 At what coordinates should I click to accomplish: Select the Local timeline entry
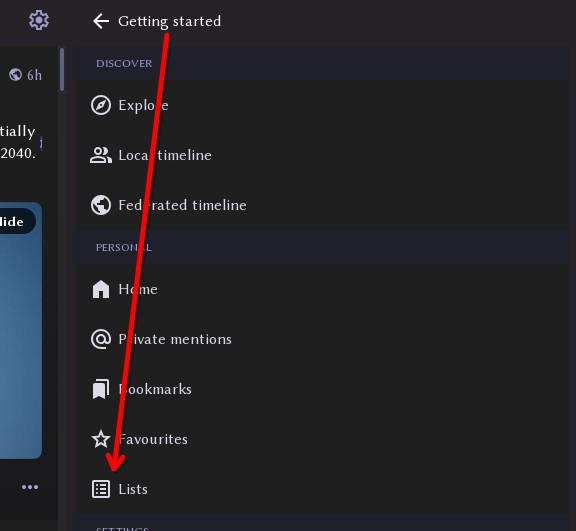coord(323,155)
